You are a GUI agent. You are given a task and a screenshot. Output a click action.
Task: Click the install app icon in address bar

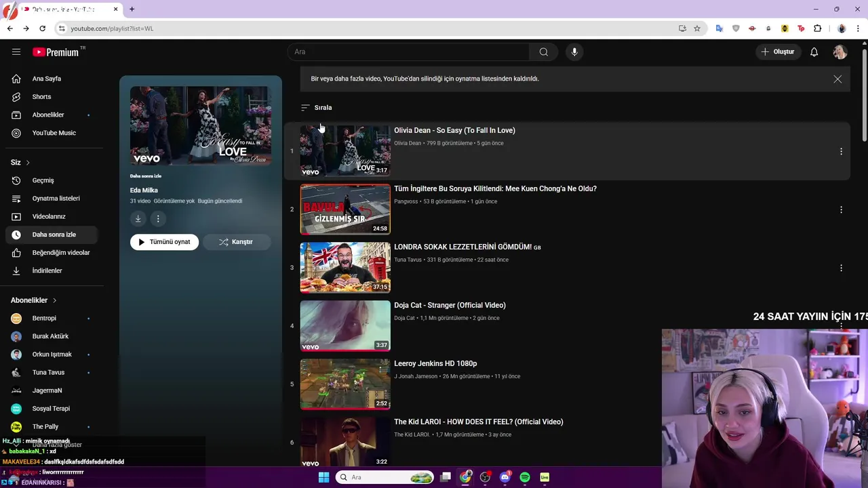682,28
